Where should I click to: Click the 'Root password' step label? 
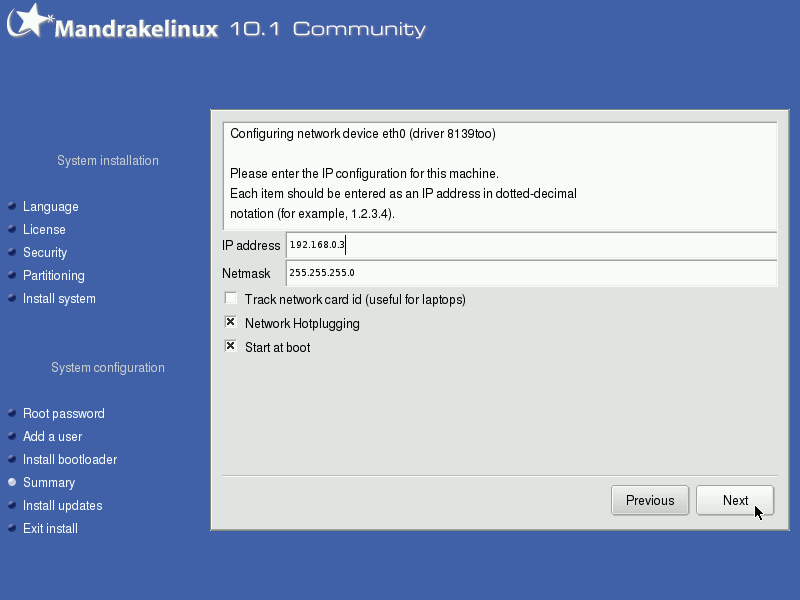tap(64, 413)
